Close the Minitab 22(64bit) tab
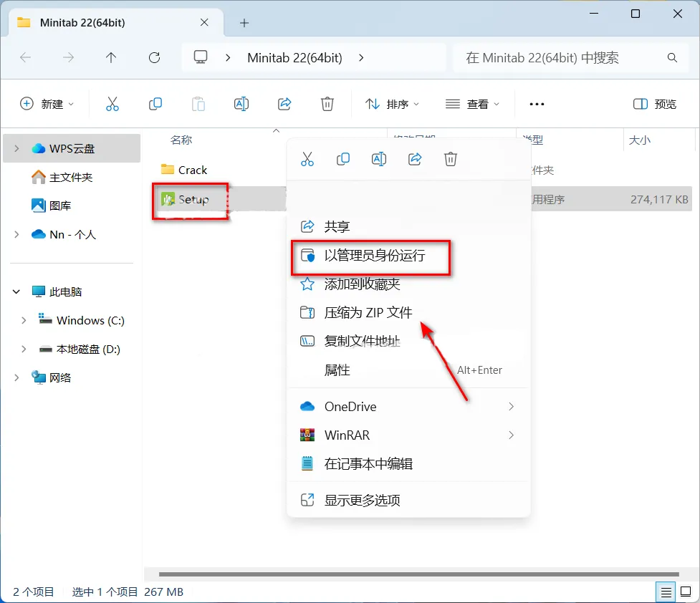This screenshot has height=603, width=700. click(204, 22)
